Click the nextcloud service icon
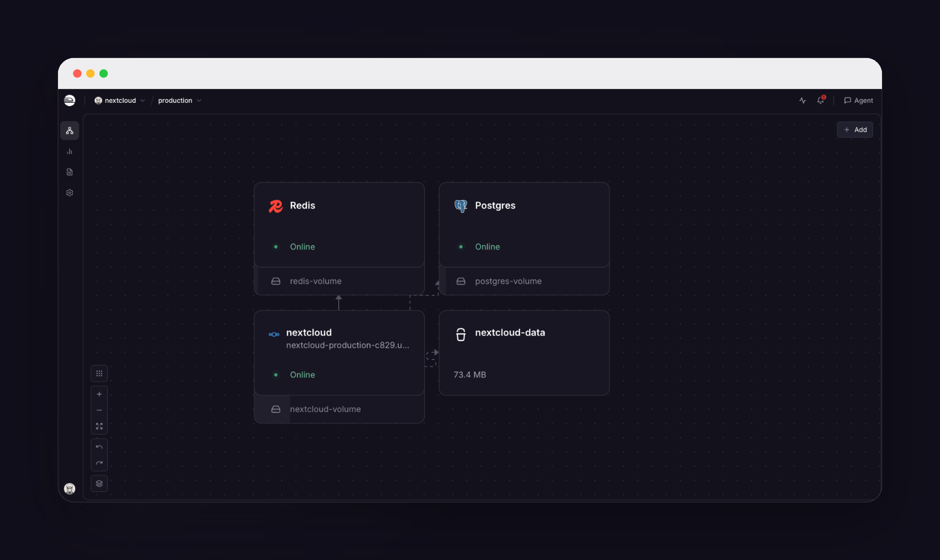The width and height of the screenshot is (940, 560). tap(274, 334)
